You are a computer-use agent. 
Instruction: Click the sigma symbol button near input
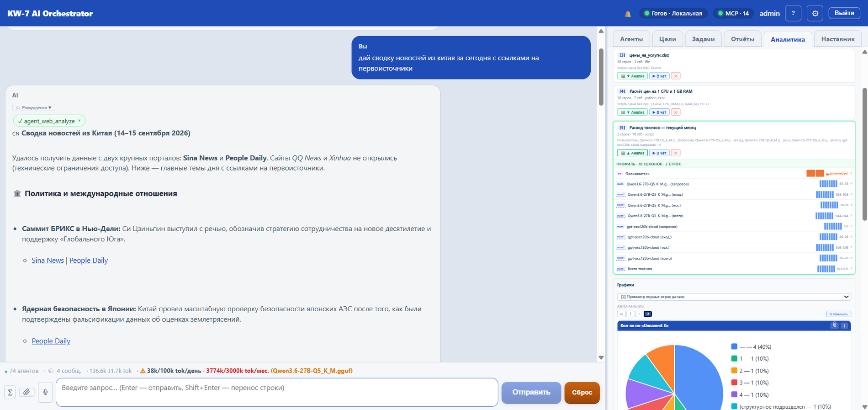10,392
